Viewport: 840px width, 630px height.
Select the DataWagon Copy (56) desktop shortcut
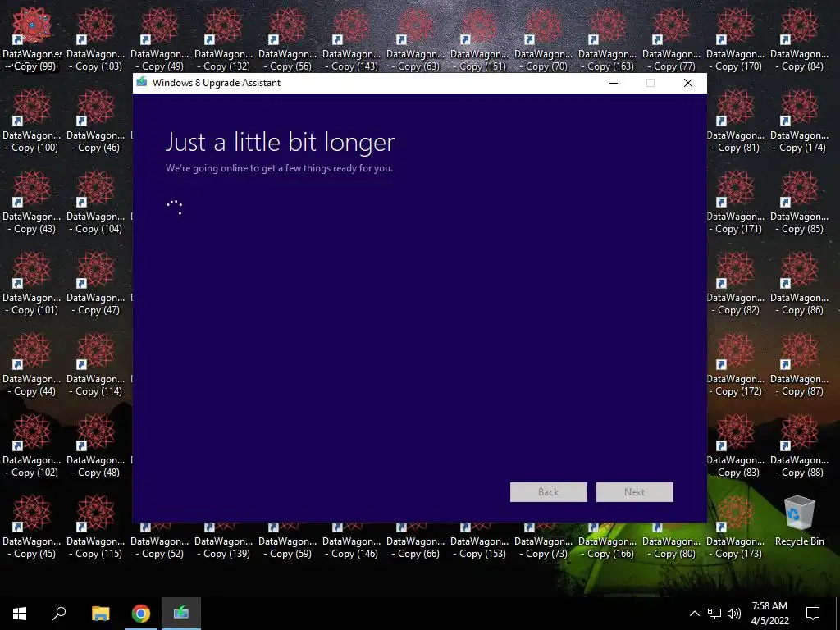[x=288, y=40]
